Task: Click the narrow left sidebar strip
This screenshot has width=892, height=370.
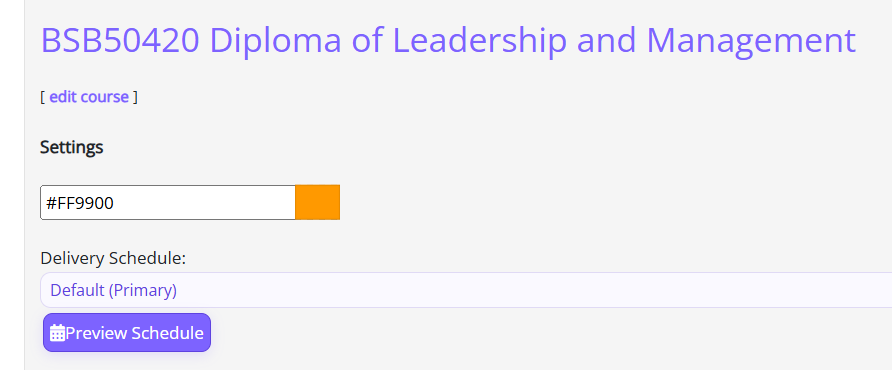Action: pos(12,185)
